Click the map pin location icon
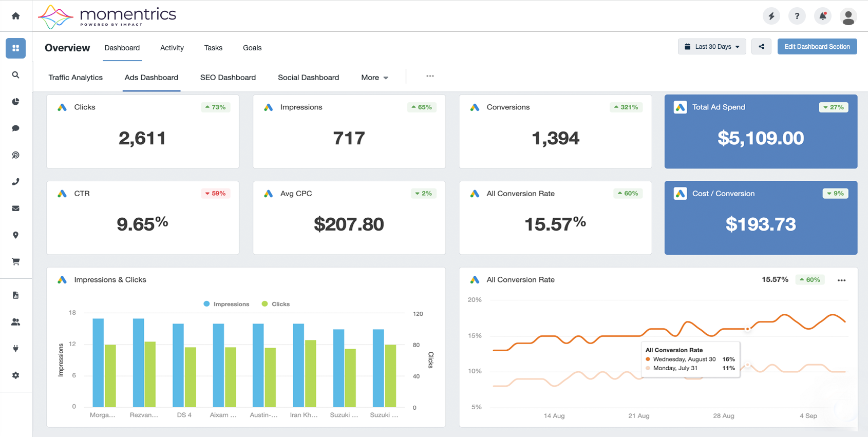Viewport: 868px width, 437px height. (16, 235)
